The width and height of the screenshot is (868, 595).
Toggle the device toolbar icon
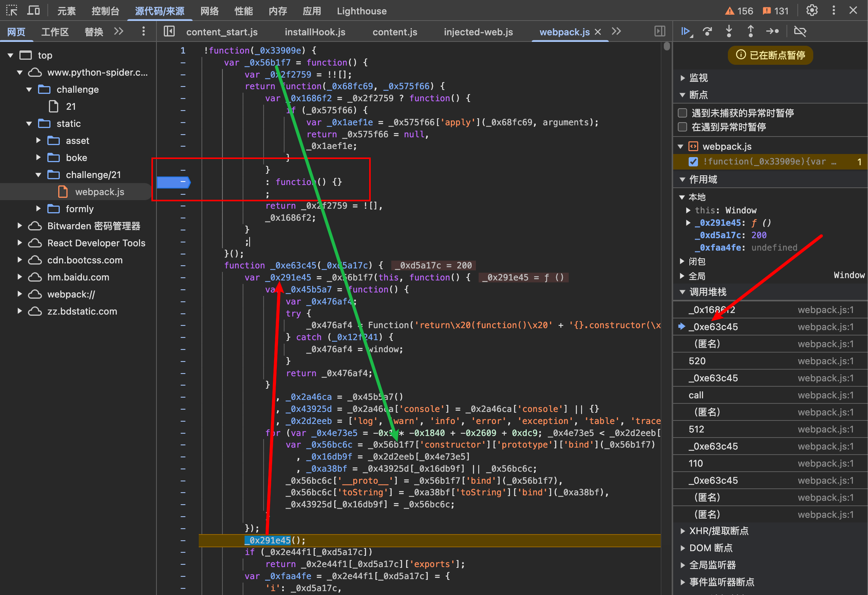pyautogui.click(x=33, y=10)
